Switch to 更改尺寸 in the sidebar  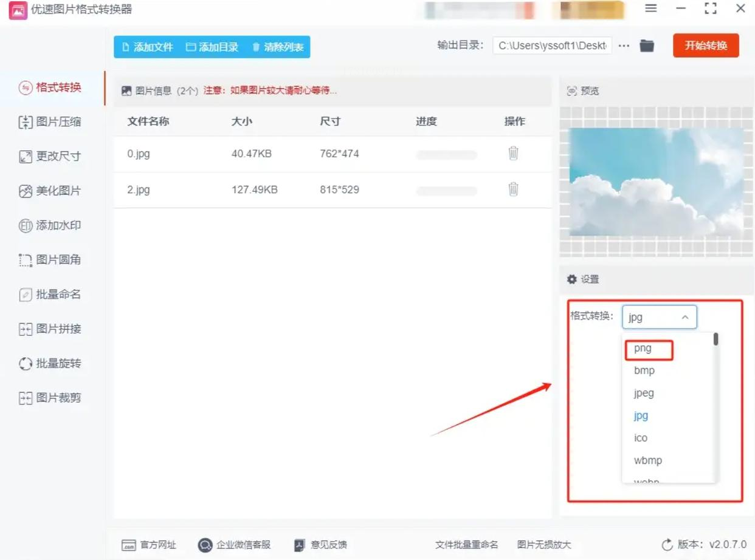[x=50, y=157]
